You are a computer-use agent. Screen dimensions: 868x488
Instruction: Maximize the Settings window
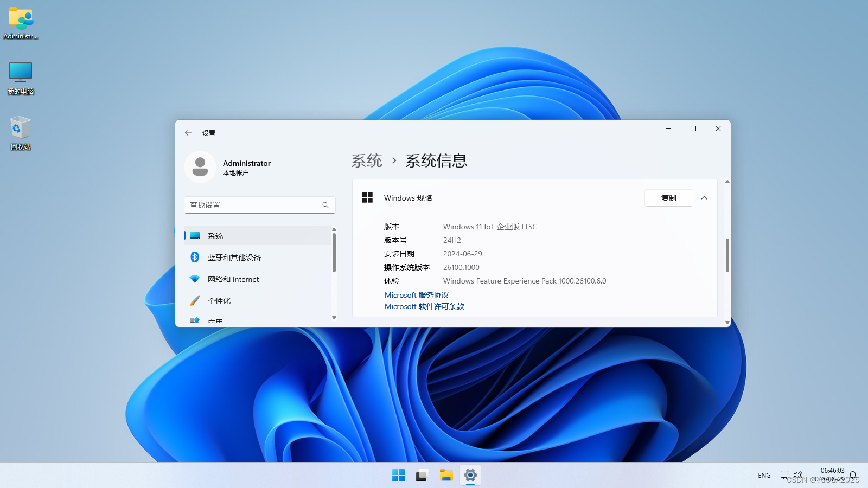point(693,129)
